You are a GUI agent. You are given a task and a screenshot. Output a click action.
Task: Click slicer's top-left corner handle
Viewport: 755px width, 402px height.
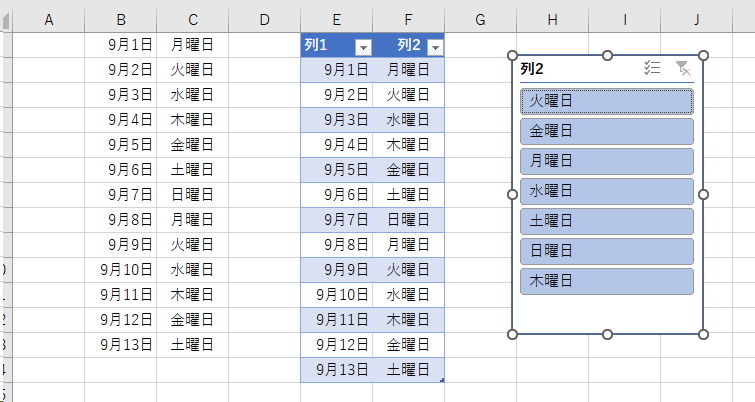(x=513, y=56)
